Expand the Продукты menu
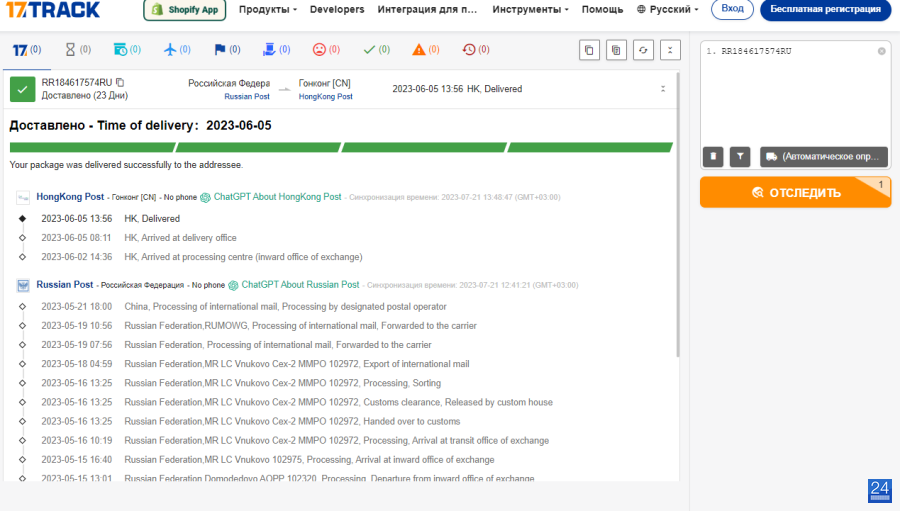The width and height of the screenshot is (900, 511). click(268, 10)
